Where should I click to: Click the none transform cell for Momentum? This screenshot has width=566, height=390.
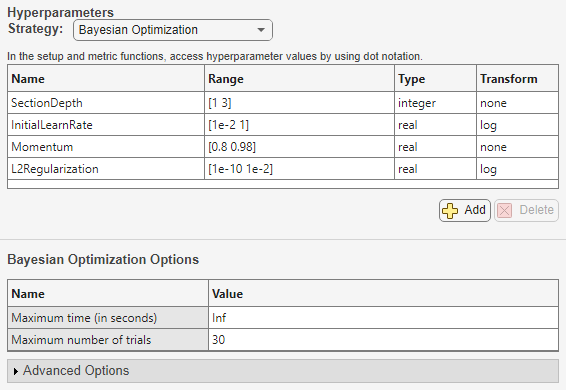(517, 147)
